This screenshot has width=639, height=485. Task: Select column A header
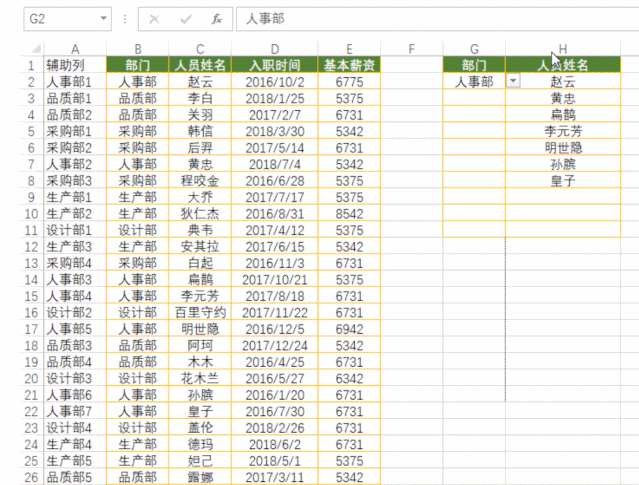(x=75, y=49)
